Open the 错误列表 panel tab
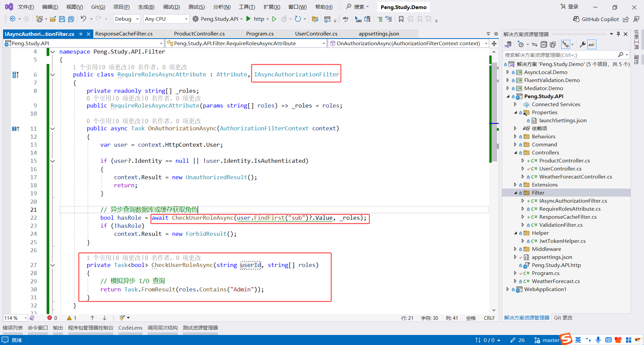This screenshot has height=345, width=644. click(13, 328)
